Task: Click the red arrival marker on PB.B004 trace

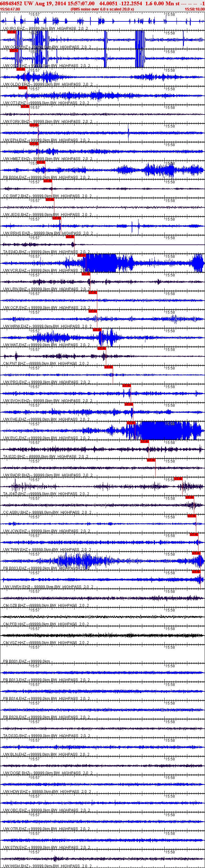Action: (x=41, y=163)
